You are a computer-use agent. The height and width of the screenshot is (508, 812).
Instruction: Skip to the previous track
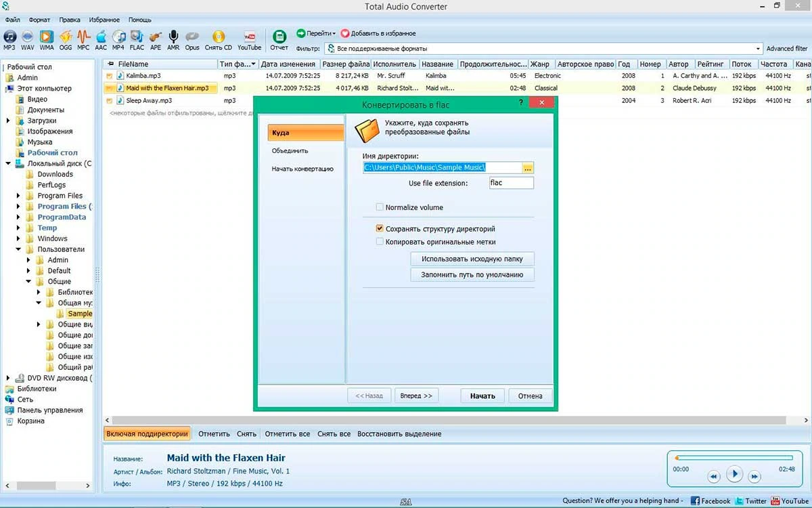point(713,477)
